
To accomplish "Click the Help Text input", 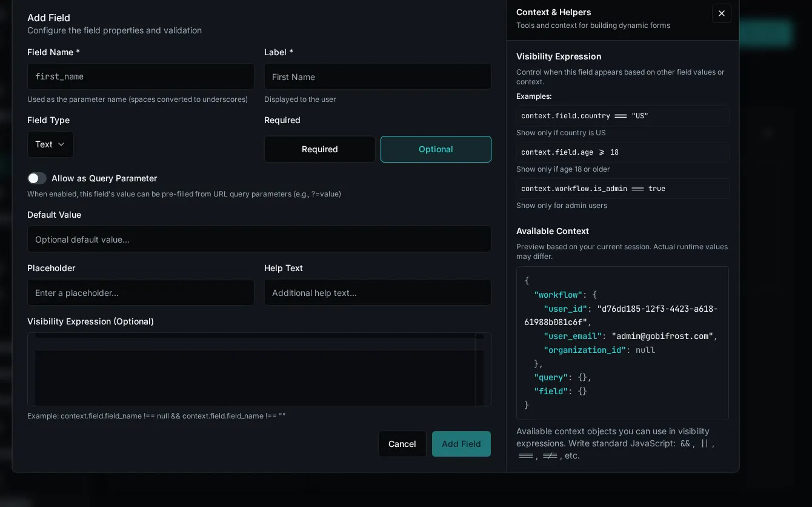I will coord(378,292).
